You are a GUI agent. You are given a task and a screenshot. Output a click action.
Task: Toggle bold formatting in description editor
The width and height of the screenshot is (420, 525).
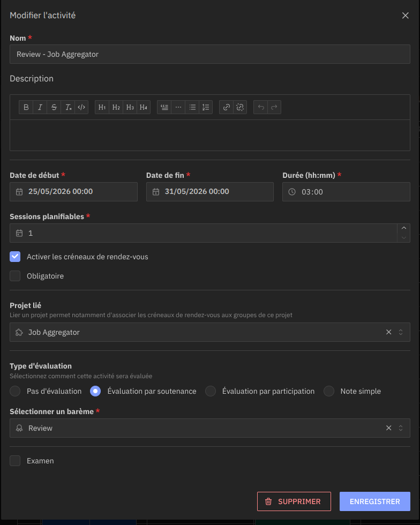pos(26,107)
